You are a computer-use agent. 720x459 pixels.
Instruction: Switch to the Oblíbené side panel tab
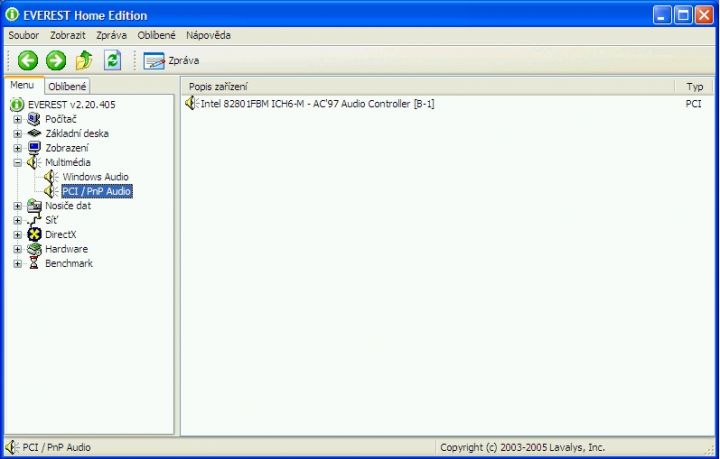(x=67, y=86)
